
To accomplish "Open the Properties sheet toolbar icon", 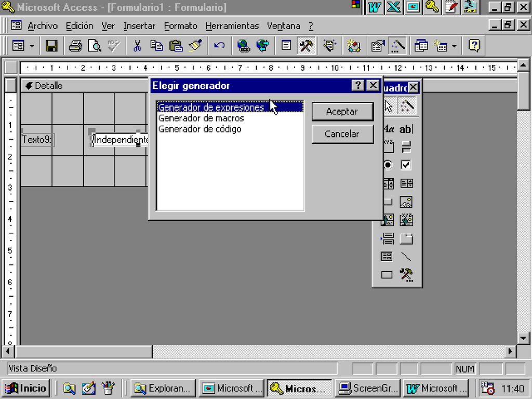I will pyautogui.click(x=378, y=46).
